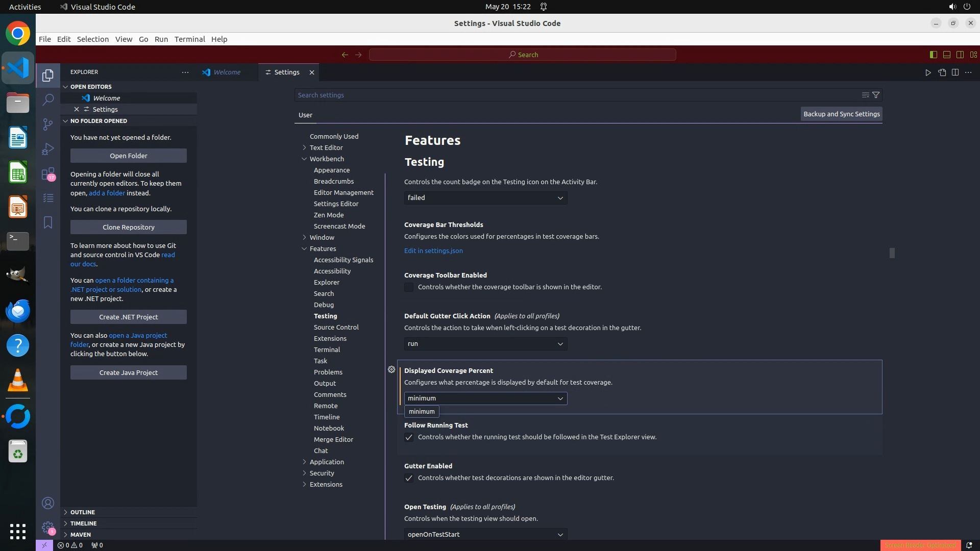Click the gear icon beside Displayed Coverage Percent

[391, 369]
